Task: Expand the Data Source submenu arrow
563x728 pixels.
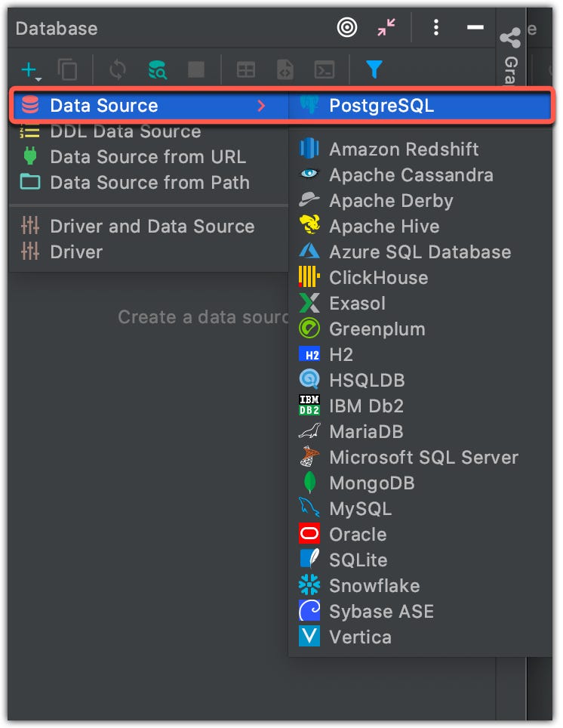Action: (x=261, y=106)
